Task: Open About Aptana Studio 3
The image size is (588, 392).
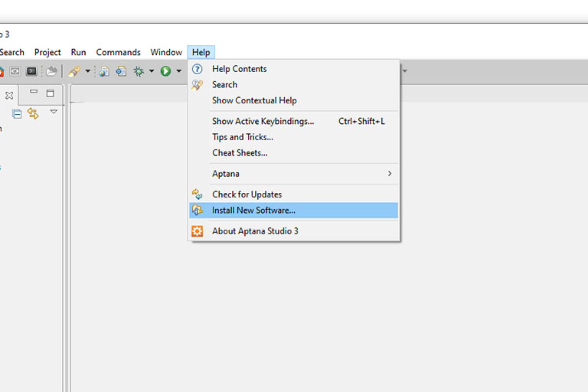Action: [x=293, y=231]
